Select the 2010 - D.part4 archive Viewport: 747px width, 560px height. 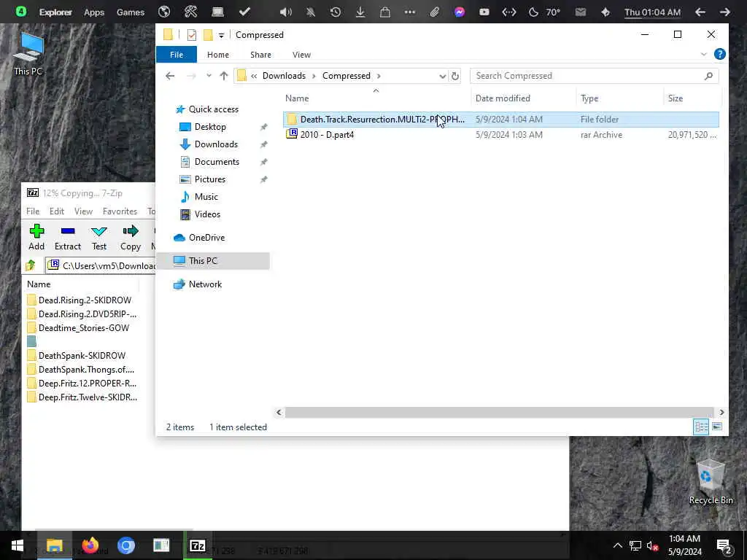click(x=500, y=135)
